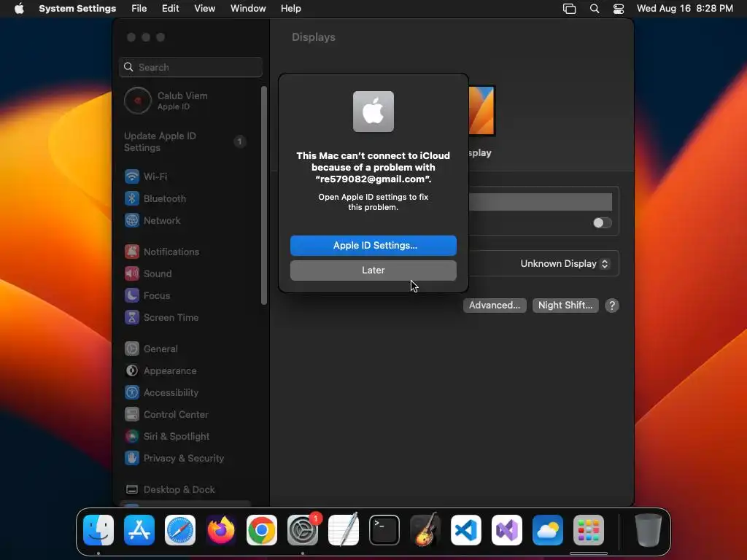The height and width of the screenshot is (560, 747).
Task: Open the Screen Time hourglass icon
Action: click(x=132, y=318)
